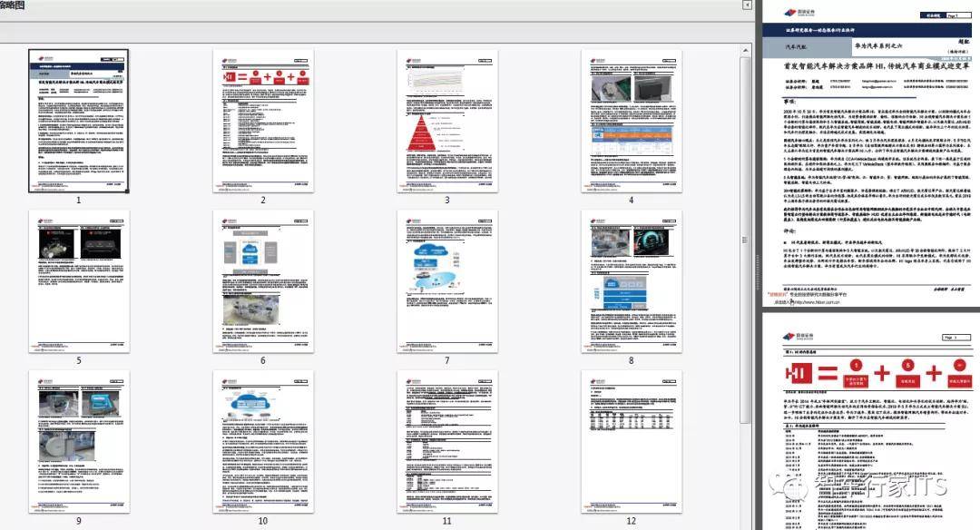This screenshot has width=980, height=530.
Task: Select page 1 thumbnail
Action: 79,121
